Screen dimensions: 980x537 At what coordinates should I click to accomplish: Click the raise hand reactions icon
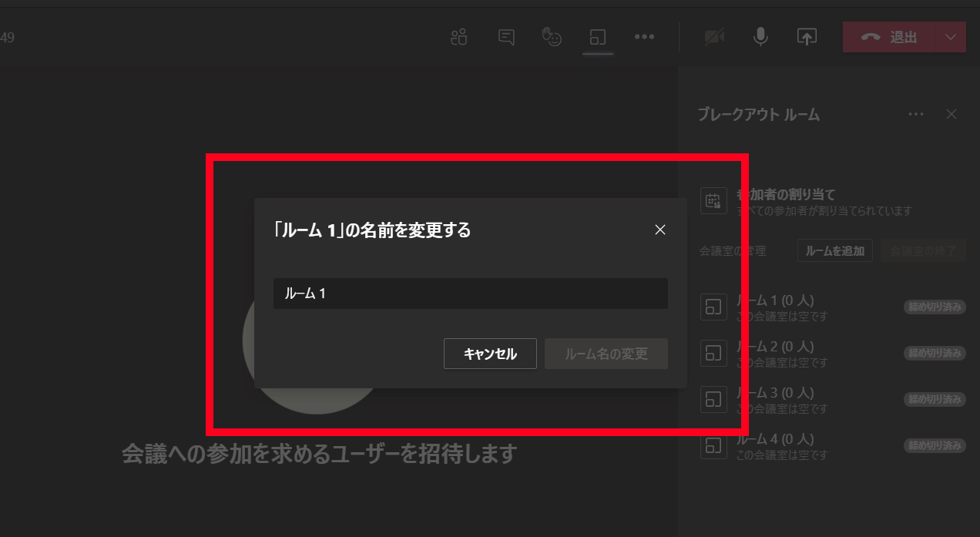click(x=552, y=37)
